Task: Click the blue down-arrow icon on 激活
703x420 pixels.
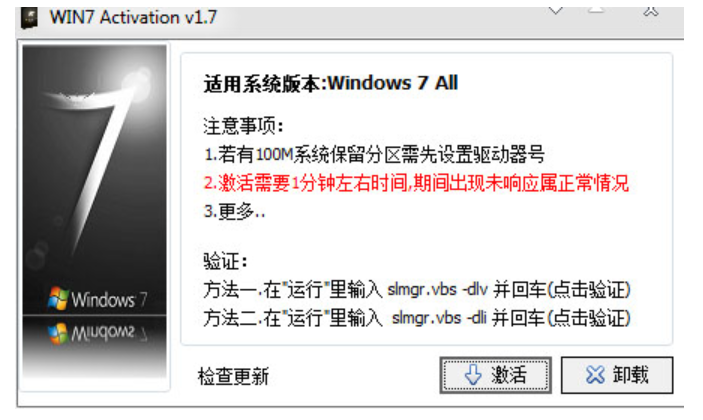Action: [473, 375]
